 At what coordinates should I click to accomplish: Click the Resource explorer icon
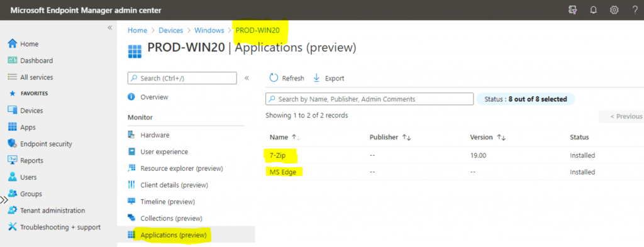(x=131, y=168)
